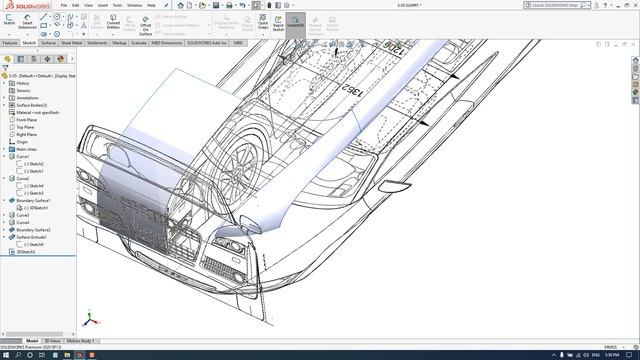This screenshot has height=360, width=640.
Task: Click the Undo icon
Action: pos(242,5)
